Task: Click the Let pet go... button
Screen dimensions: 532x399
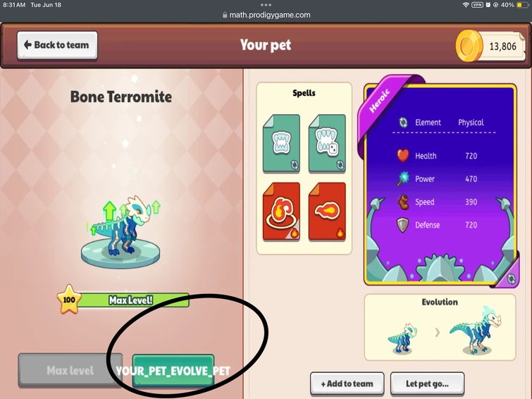Action: click(427, 383)
